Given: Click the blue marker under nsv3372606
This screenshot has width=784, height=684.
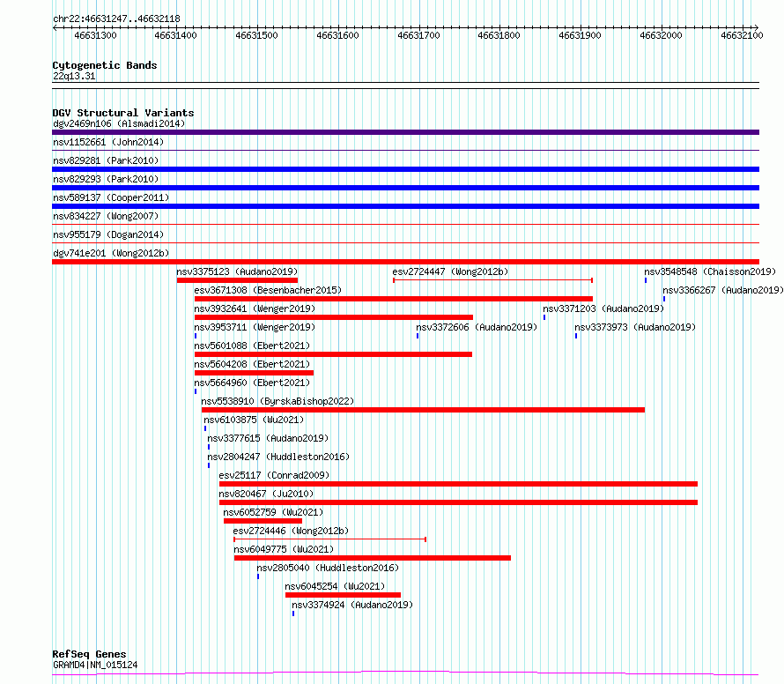Looking at the screenshot, I should [x=418, y=336].
